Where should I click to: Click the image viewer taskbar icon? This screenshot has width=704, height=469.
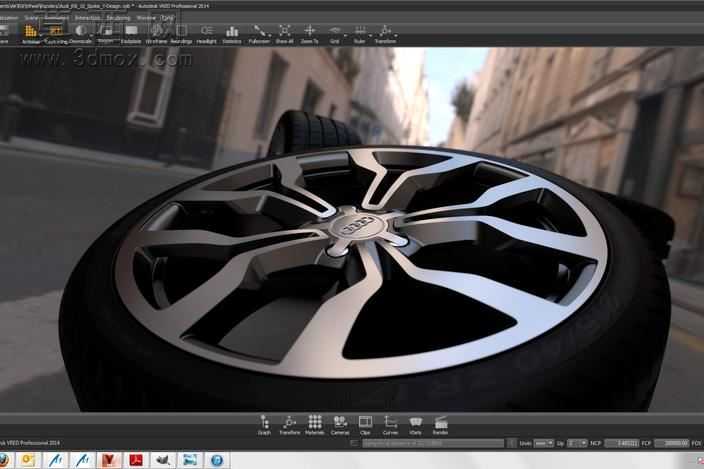click(190, 460)
